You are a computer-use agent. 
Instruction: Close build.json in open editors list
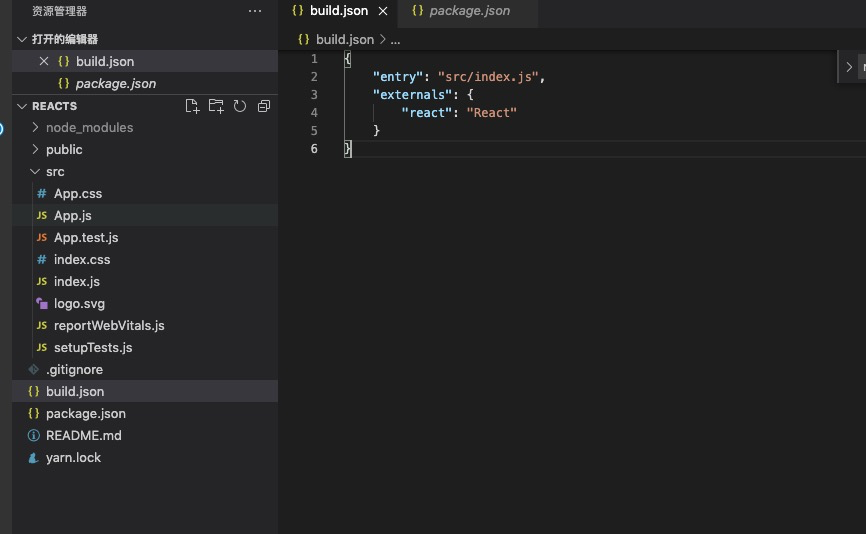click(44, 61)
